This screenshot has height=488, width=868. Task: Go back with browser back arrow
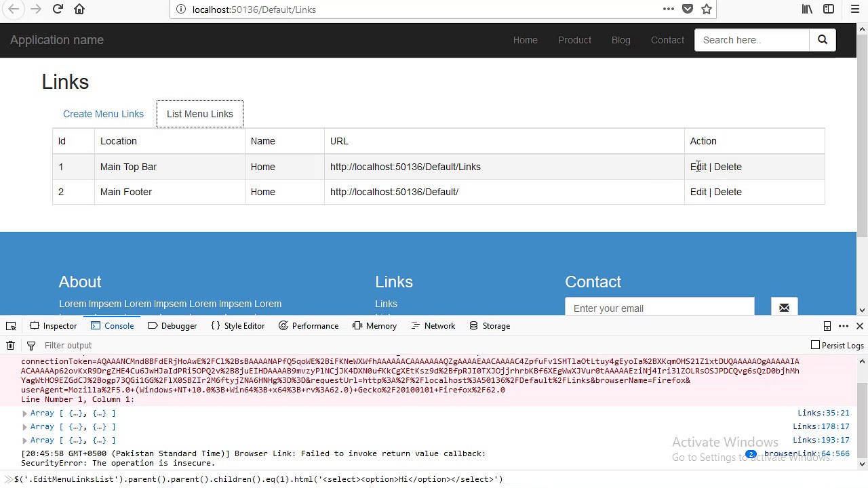click(x=14, y=9)
